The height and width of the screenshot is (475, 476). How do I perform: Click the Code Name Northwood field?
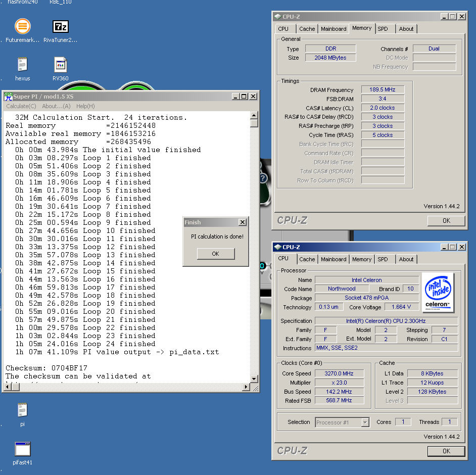pyautogui.click(x=342, y=289)
